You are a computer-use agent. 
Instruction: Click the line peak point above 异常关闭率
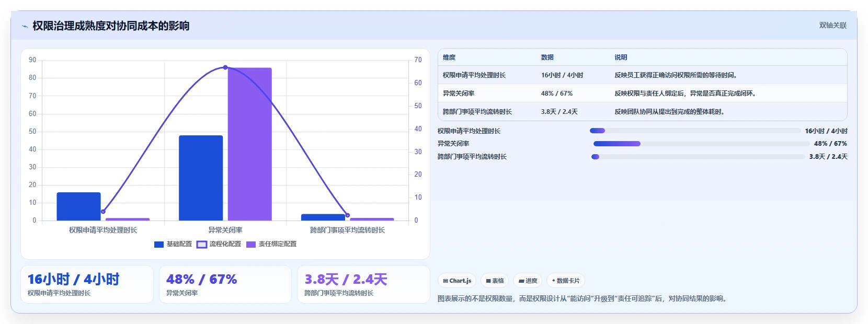tap(225, 67)
